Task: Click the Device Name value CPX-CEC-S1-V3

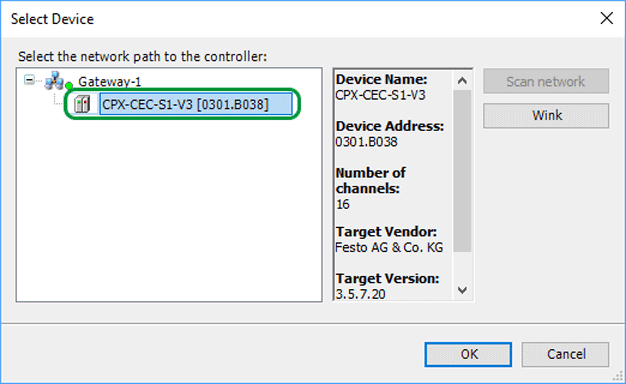Action: coord(380,95)
